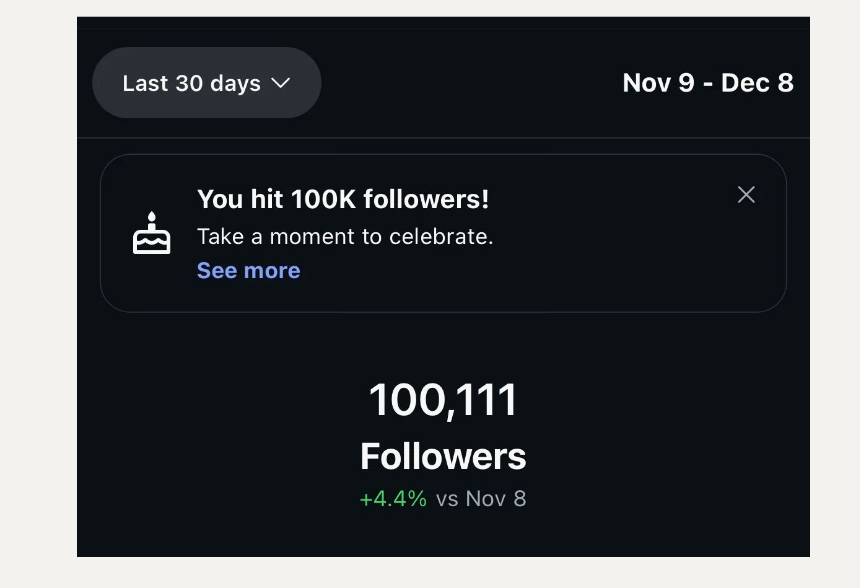
Task: Click the vs Nov 8 comparison text
Action: pyautogui.click(x=481, y=498)
